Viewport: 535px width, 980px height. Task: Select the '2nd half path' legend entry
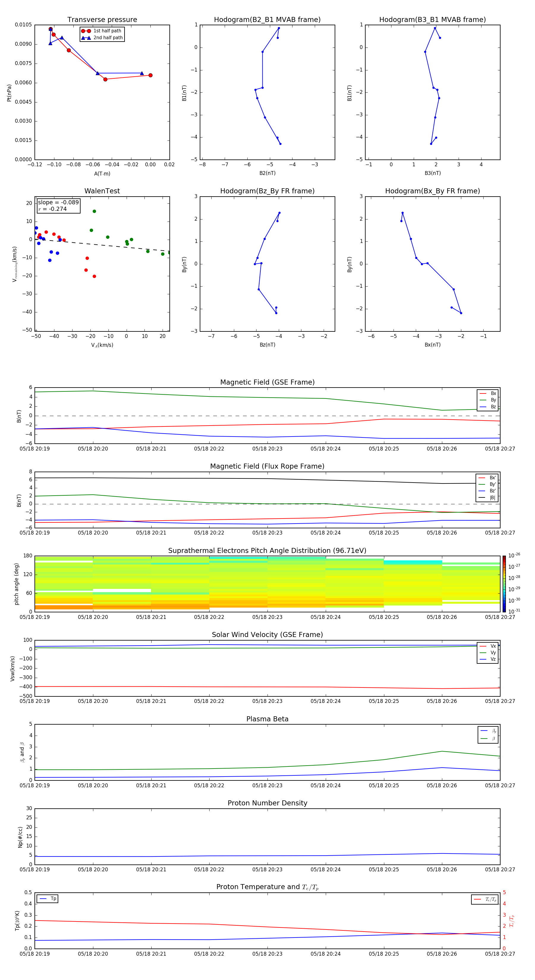point(102,38)
